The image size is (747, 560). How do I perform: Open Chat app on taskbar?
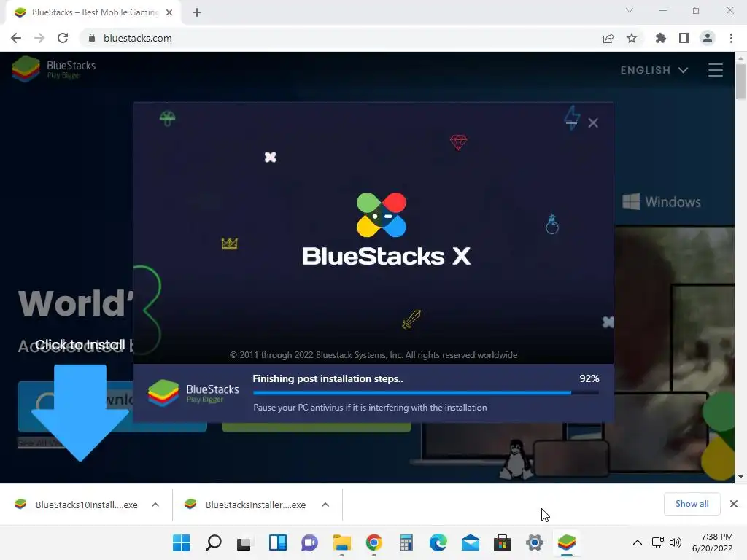[x=309, y=542]
